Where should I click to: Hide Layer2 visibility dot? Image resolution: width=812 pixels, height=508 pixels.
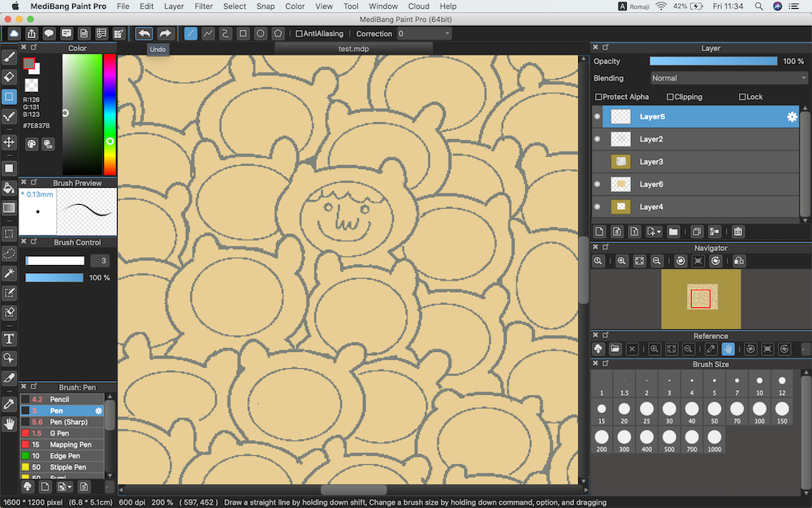(597, 139)
